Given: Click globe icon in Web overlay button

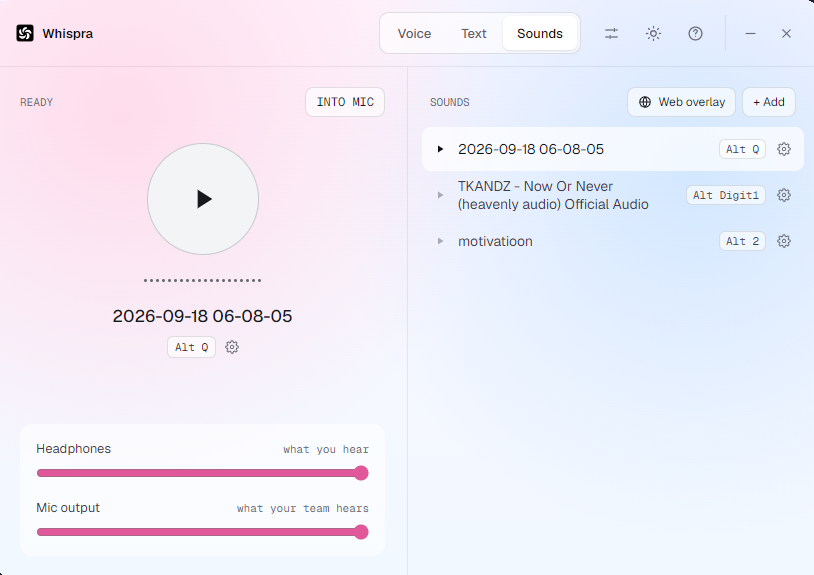Looking at the screenshot, I should click(x=645, y=102).
